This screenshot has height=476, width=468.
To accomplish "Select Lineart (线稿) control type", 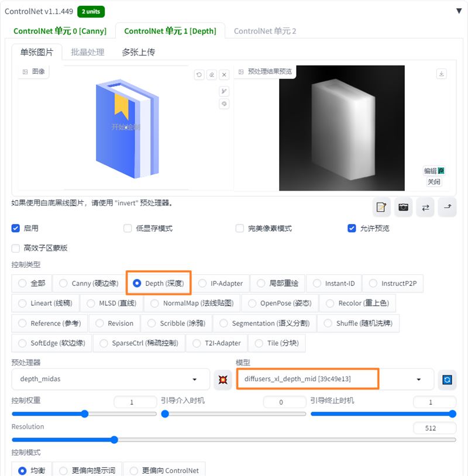I will point(45,303).
